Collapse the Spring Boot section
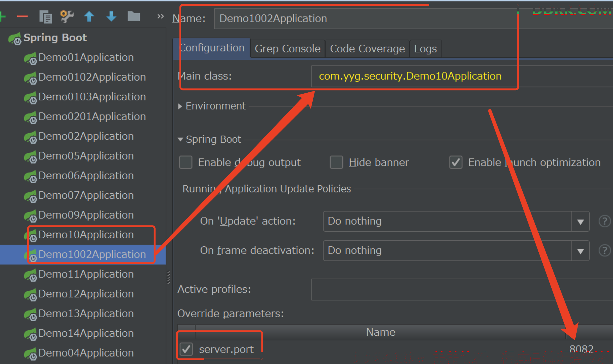This screenshot has width=613, height=364. [x=180, y=140]
